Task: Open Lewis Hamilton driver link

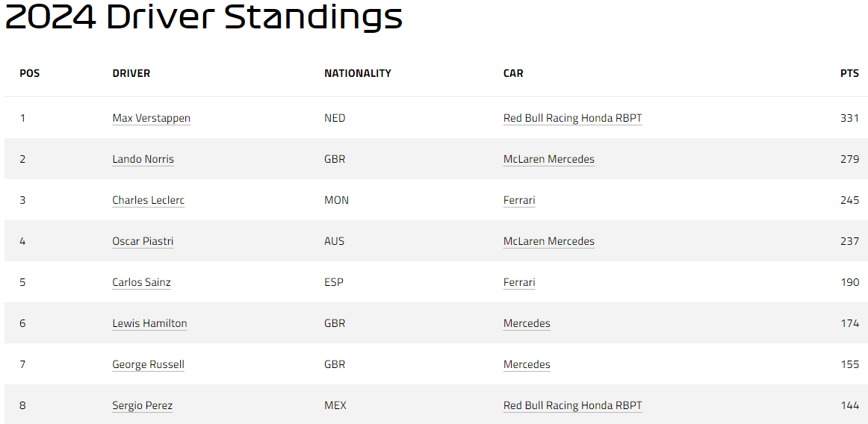Action: (x=149, y=323)
